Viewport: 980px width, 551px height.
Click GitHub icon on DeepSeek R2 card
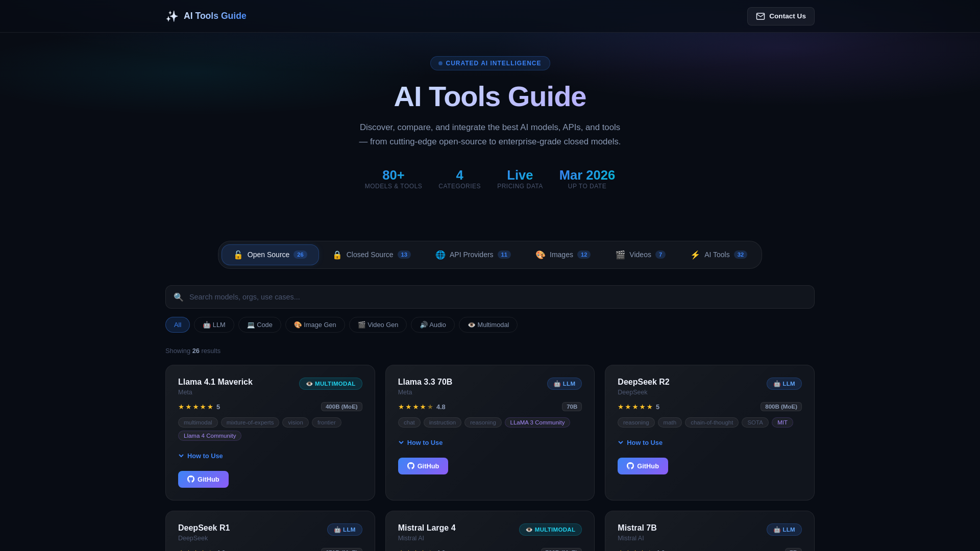630,466
